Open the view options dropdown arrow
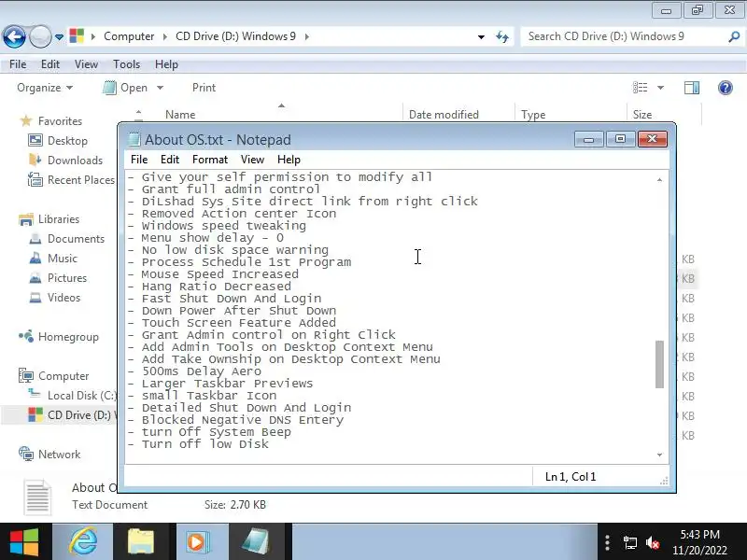The height and width of the screenshot is (560, 747). [x=661, y=88]
